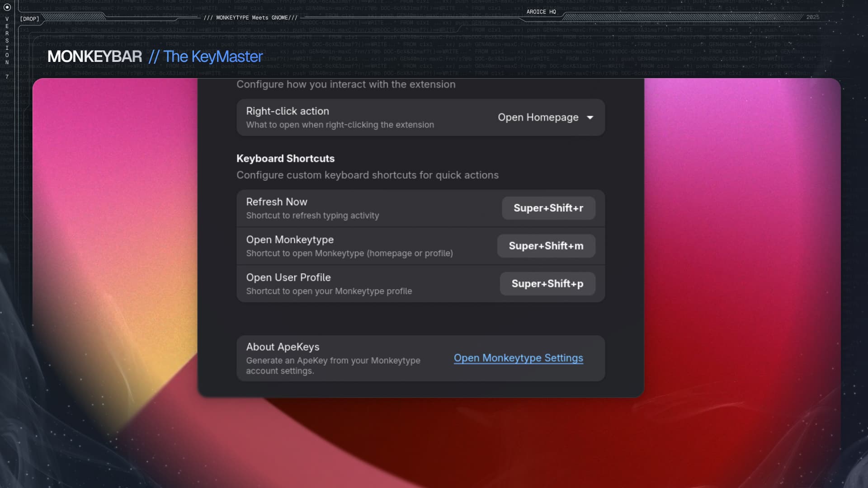Click the [DROP] label in header

pos(29,19)
